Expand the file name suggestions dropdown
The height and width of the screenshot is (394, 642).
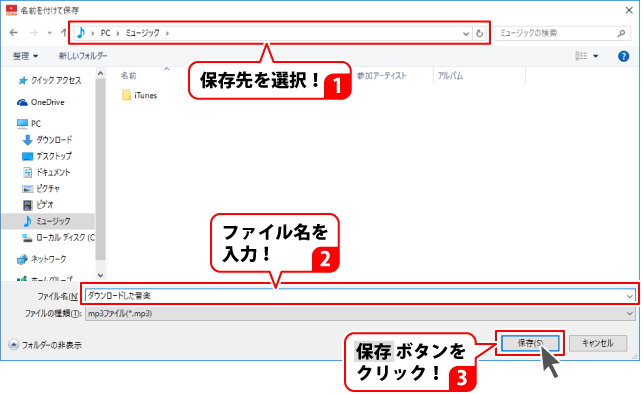click(x=629, y=296)
